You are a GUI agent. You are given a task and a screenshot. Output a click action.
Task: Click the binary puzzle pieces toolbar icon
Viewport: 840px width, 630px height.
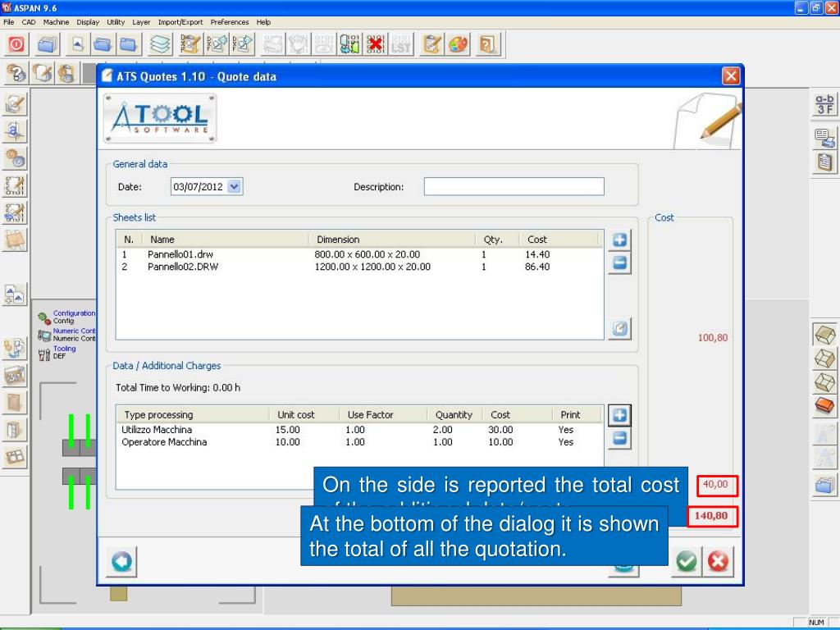pyautogui.click(x=349, y=44)
